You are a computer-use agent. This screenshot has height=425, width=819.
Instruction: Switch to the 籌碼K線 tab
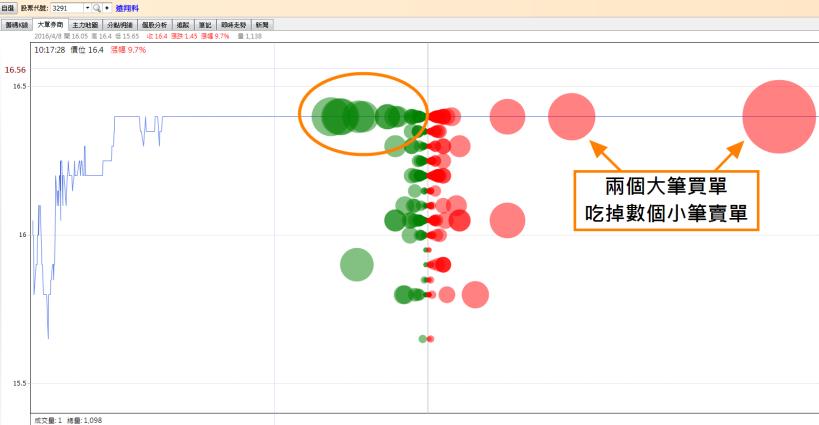tap(16, 25)
